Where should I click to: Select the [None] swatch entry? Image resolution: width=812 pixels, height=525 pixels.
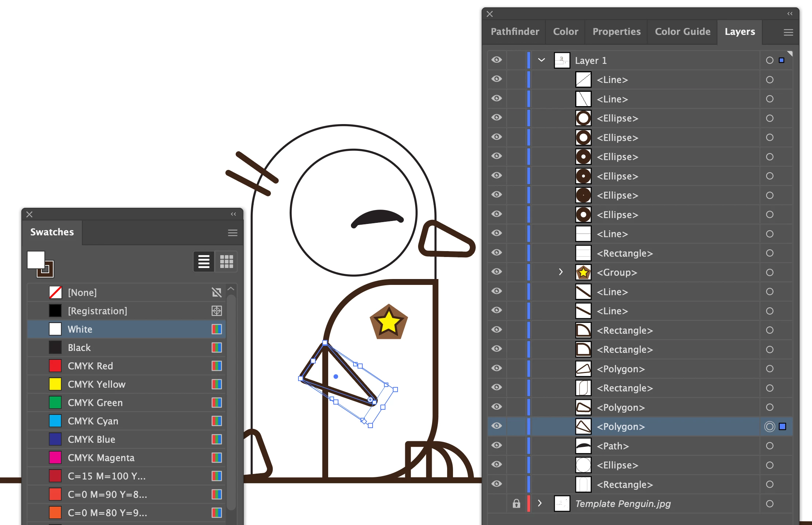point(82,293)
